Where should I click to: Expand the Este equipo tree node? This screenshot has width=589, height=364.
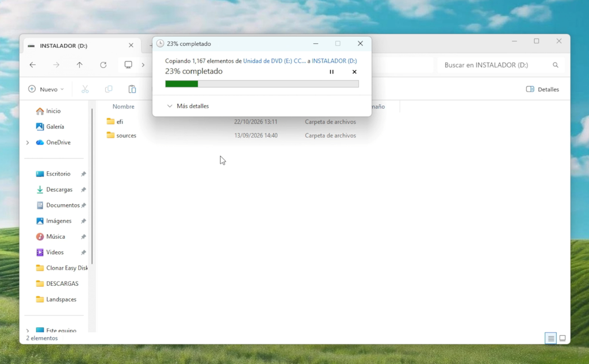click(x=28, y=331)
